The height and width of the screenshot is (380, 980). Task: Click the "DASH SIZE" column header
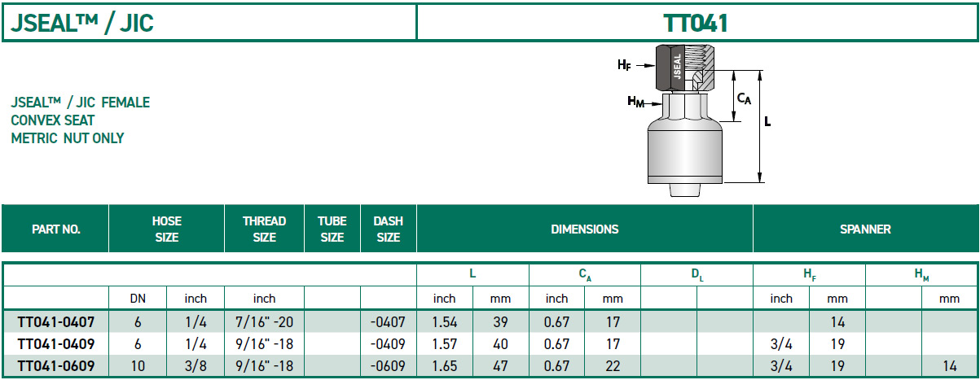389,229
